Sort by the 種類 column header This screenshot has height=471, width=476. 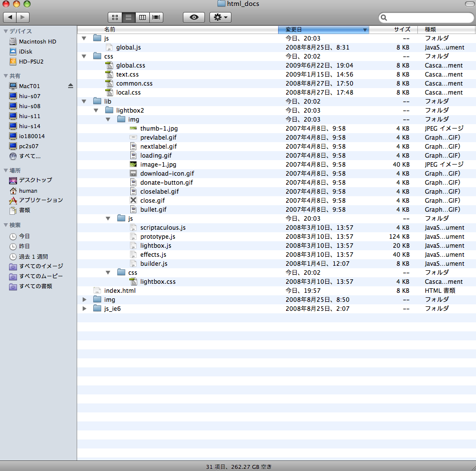coord(446,30)
